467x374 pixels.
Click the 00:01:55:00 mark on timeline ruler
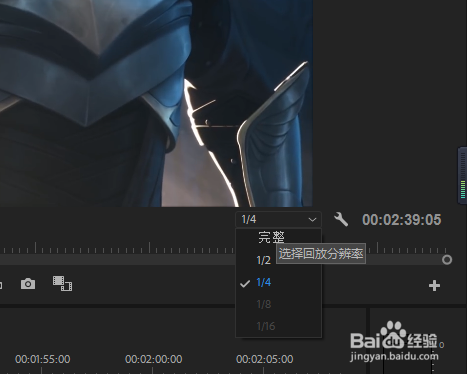tap(42, 359)
